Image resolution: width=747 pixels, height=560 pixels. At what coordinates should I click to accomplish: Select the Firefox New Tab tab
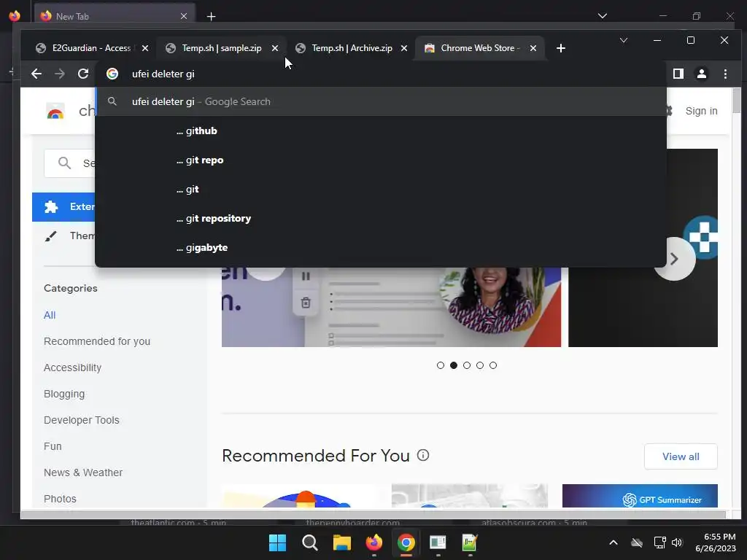point(115,16)
